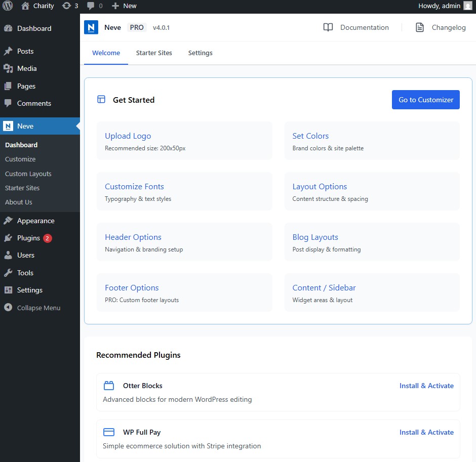This screenshot has width=476, height=462.
Task: Click the updates icon showing 3
Action: 66,6
